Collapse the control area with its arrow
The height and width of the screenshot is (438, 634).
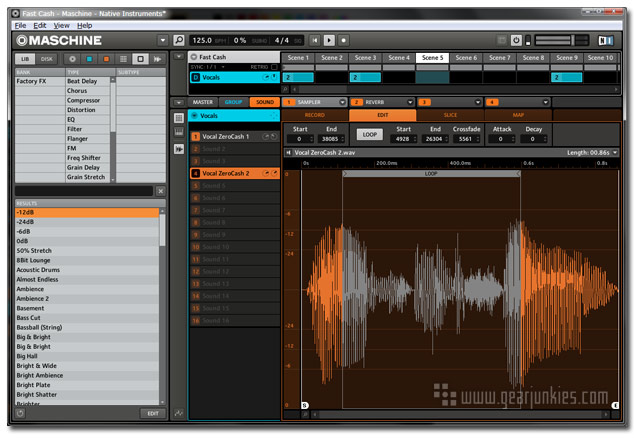point(178,102)
